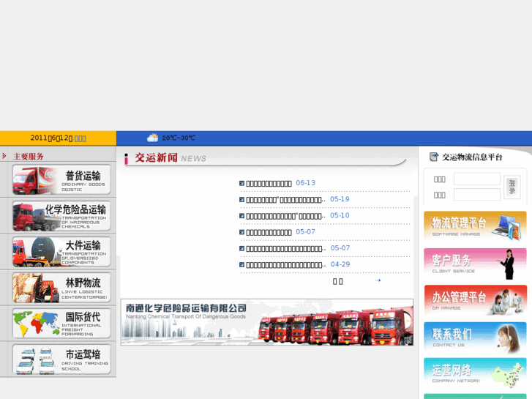
Task: Open the 运营网络 company network banner
Action: pos(475,373)
